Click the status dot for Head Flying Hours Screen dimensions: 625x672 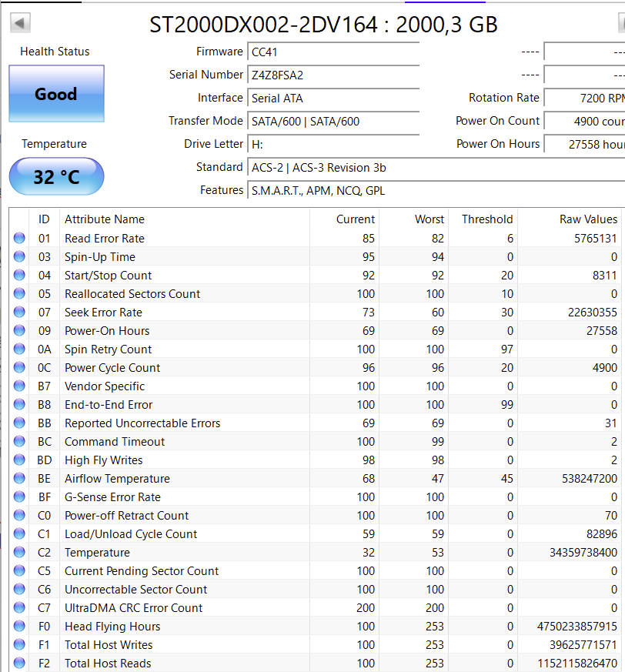[19, 626]
